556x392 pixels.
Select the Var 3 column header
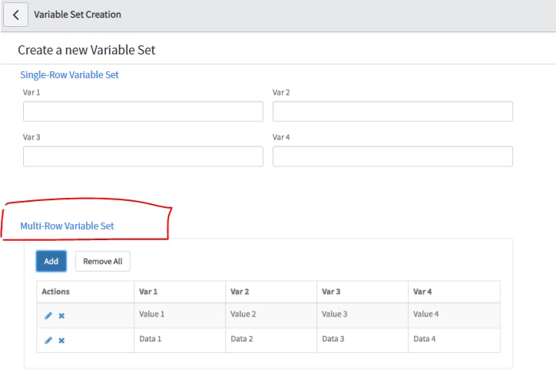(x=362, y=292)
